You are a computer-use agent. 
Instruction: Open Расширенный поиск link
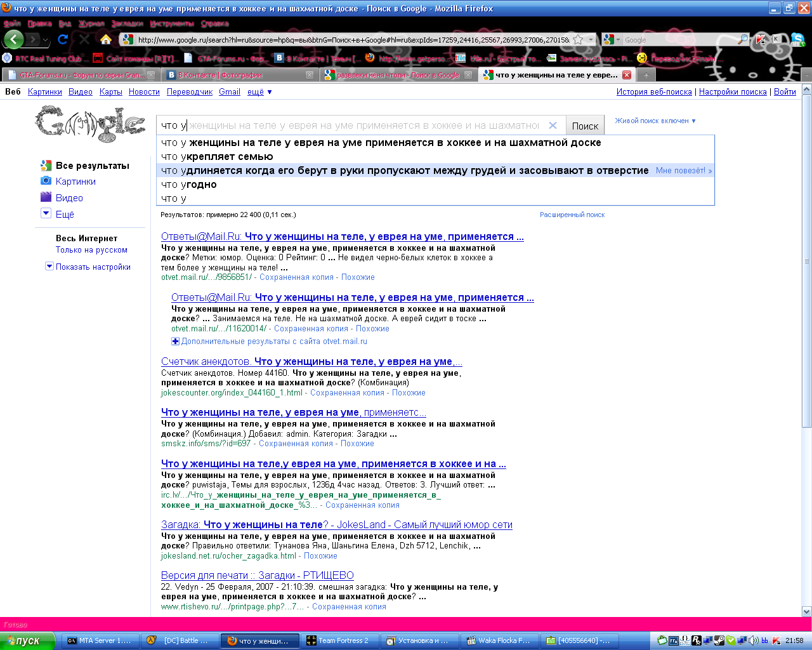572,215
